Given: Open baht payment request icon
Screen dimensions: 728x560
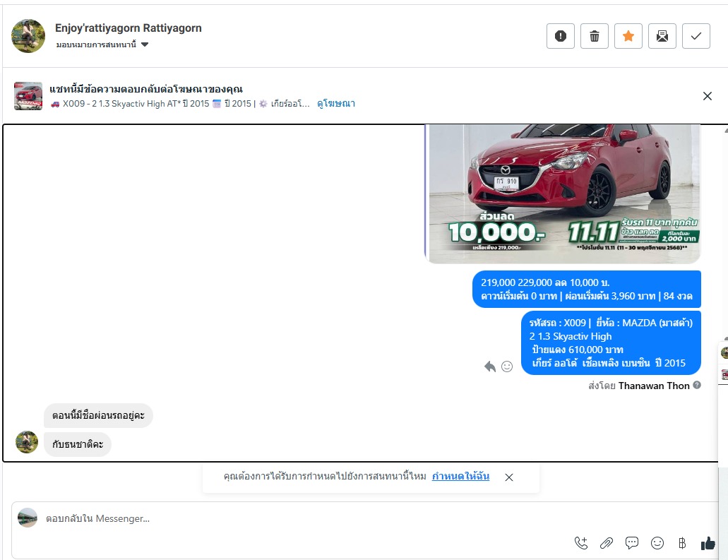Looking at the screenshot, I should pos(682,543).
